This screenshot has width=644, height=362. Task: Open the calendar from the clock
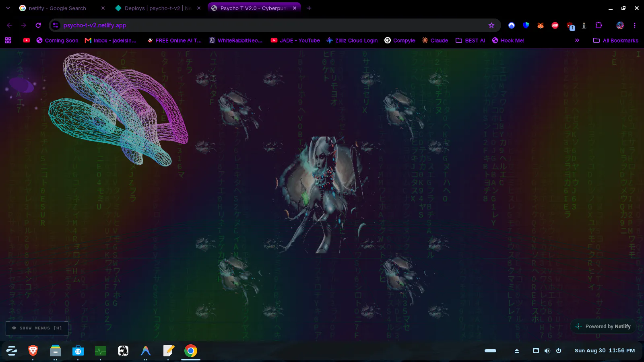click(605, 351)
